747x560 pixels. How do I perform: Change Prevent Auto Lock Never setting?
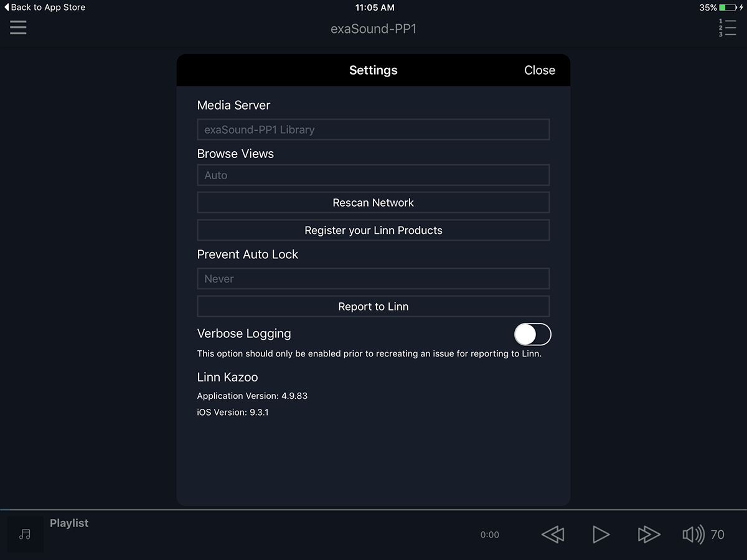pos(373,279)
